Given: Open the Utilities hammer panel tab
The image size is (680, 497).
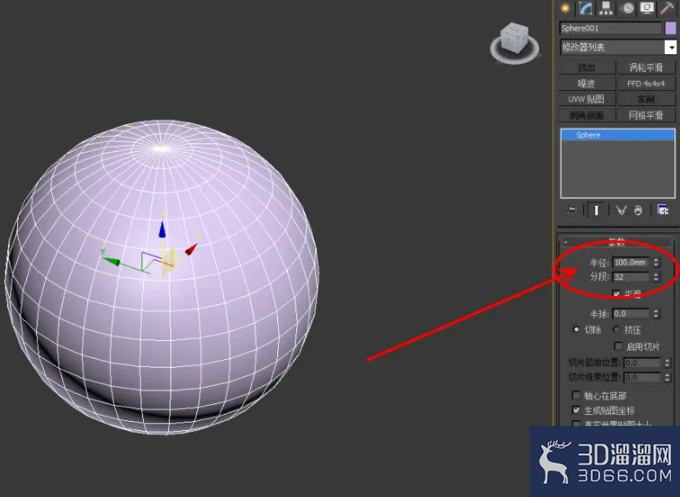Looking at the screenshot, I should coord(667,8).
